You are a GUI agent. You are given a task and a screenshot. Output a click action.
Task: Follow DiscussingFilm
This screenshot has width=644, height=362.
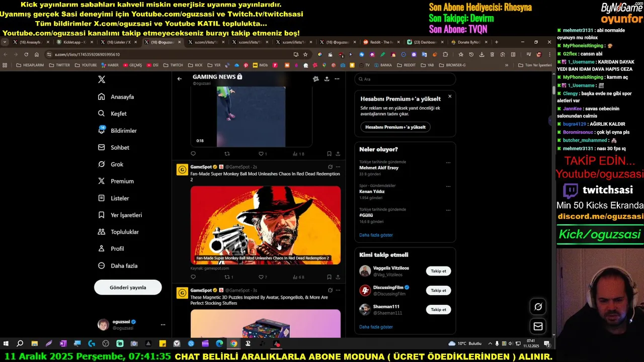(438, 290)
